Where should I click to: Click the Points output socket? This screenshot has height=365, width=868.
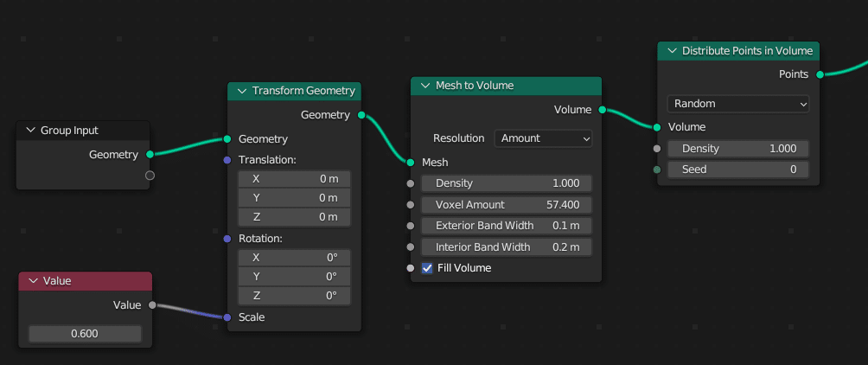coord(820,74)
